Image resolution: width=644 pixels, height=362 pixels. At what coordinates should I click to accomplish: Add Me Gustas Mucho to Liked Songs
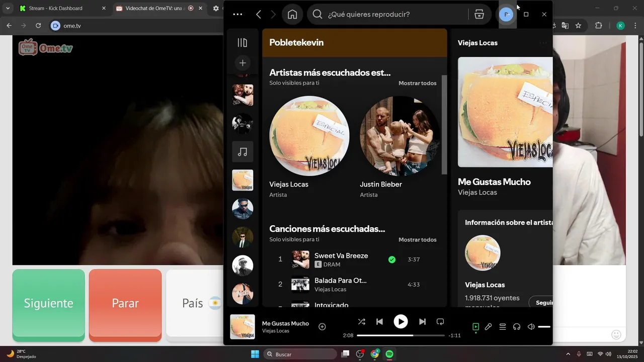[323, 327]
